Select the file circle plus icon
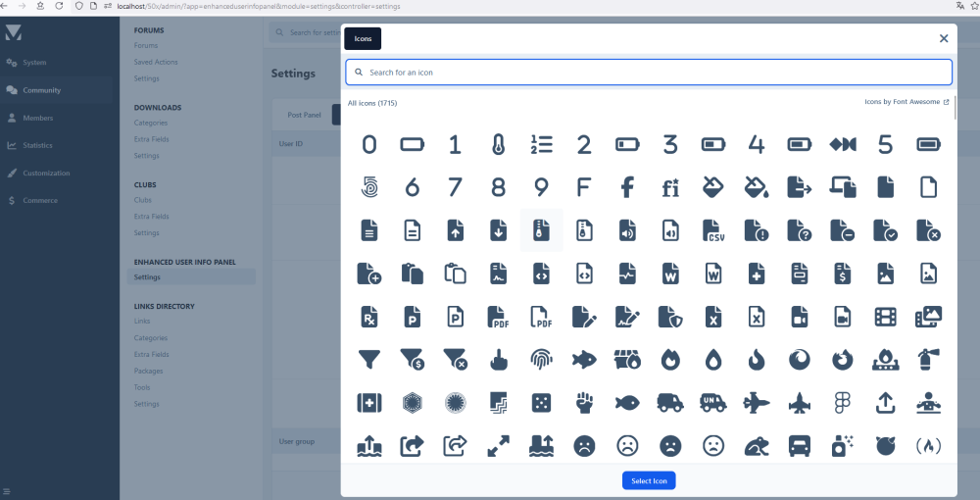980x500 pixels. tap(369, 274)
